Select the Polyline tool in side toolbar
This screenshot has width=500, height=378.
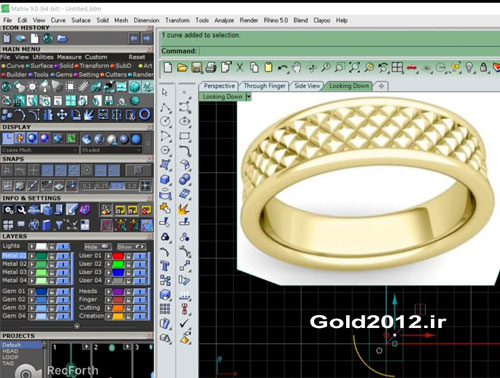coord(166,107)
